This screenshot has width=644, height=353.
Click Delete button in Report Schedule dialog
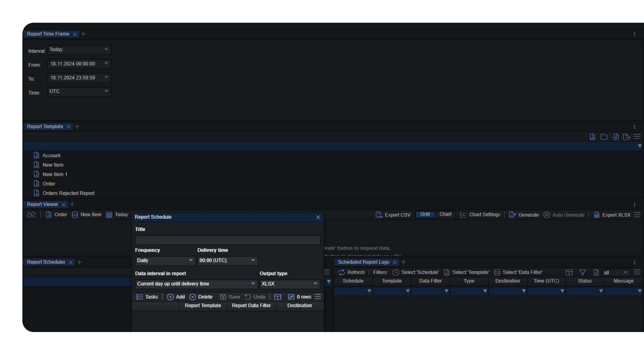pos(201,297)
